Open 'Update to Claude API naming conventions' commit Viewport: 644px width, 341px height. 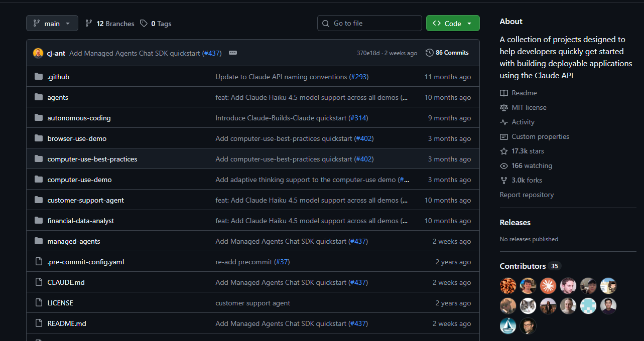click(x=281, y=77)
